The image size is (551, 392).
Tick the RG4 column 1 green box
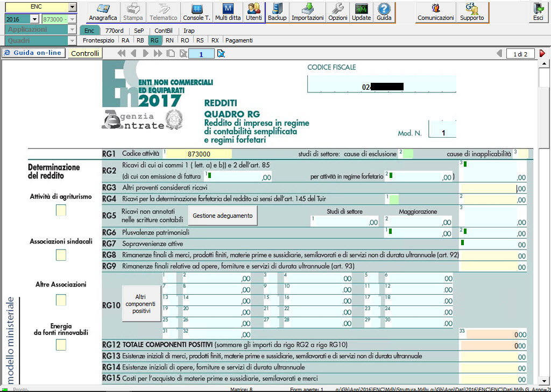[x=394, y=199]
